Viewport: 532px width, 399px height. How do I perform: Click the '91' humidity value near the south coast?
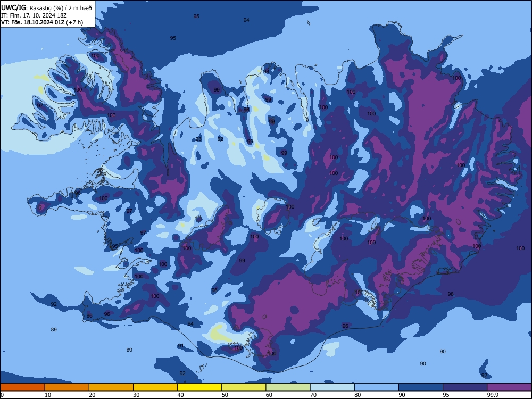[x=181, y=346]
